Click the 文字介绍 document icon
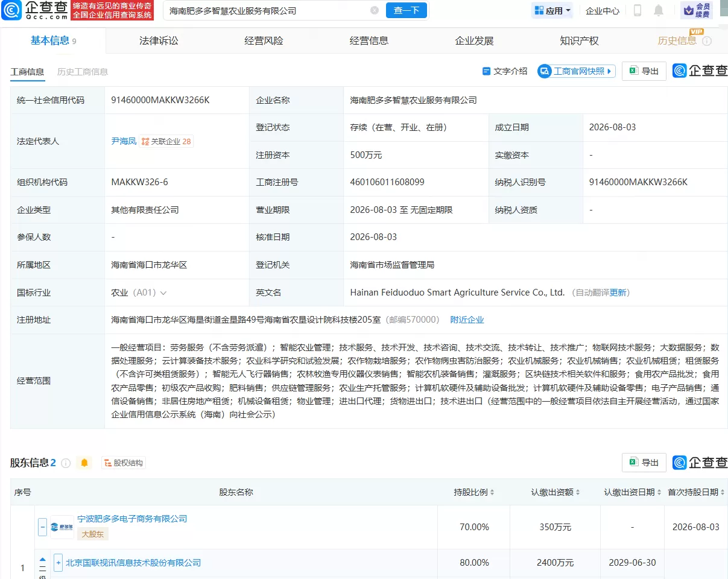Screen dimensions: 728x579 pos(486,71)
